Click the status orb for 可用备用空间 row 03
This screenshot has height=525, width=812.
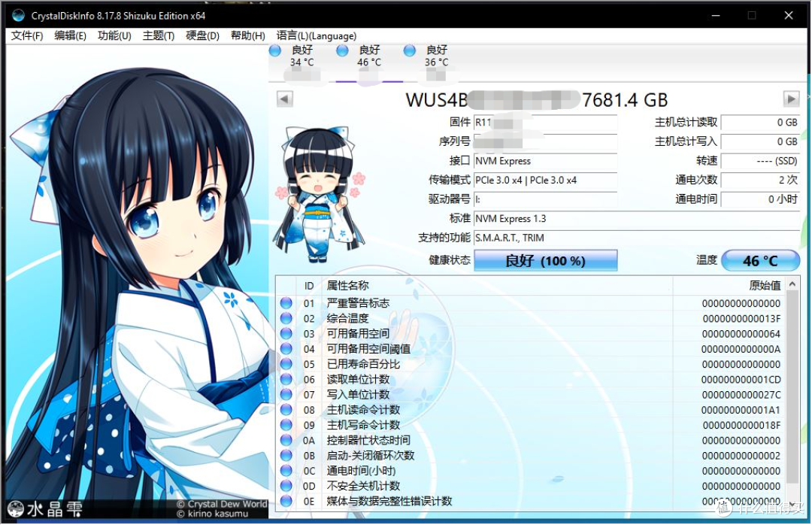[286, 333]
